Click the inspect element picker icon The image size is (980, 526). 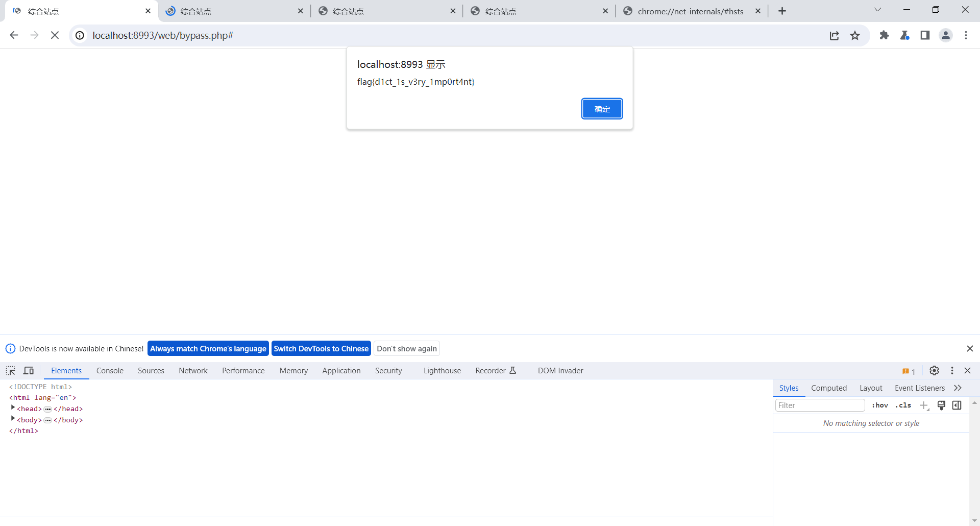pyautogui.click(x=11, y=371)
